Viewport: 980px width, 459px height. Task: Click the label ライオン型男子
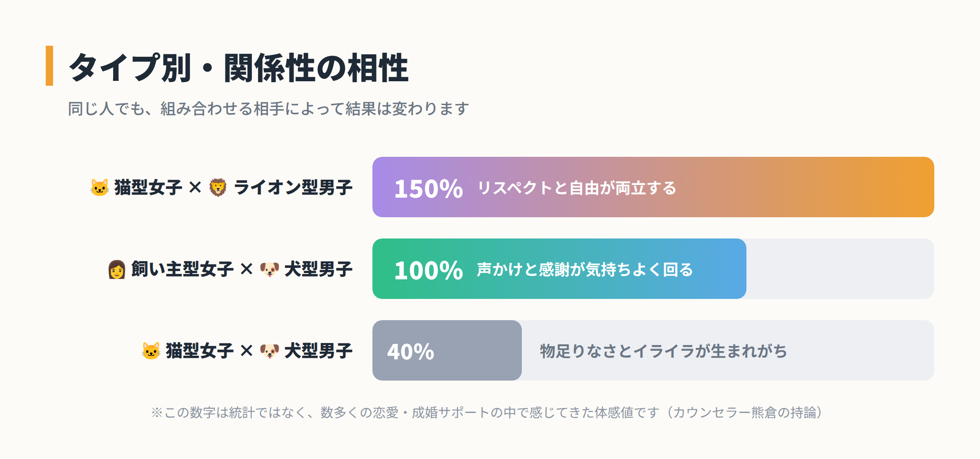[x=293, y=187]
